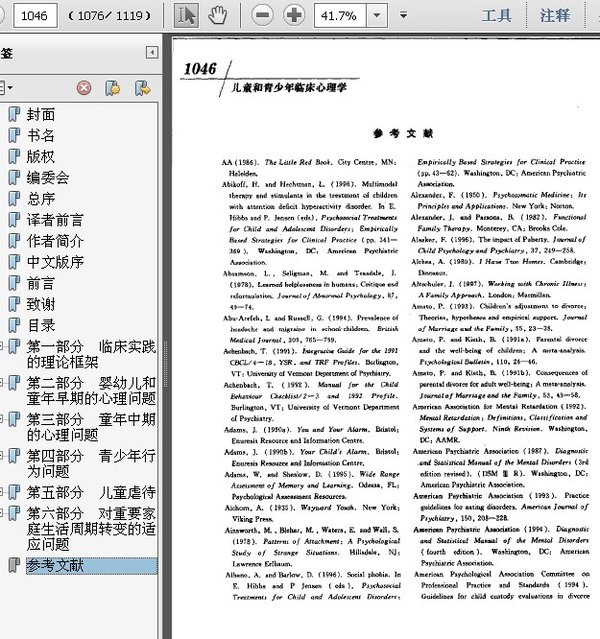Go to the 作者简介 bookmark
Viewport: 600px width, 639px height.
[x=55, y=241]
